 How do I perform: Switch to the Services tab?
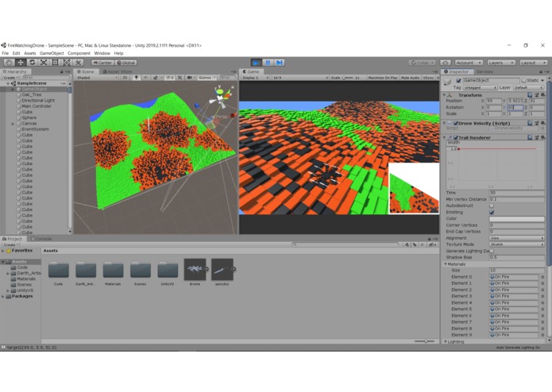point(484,71)
